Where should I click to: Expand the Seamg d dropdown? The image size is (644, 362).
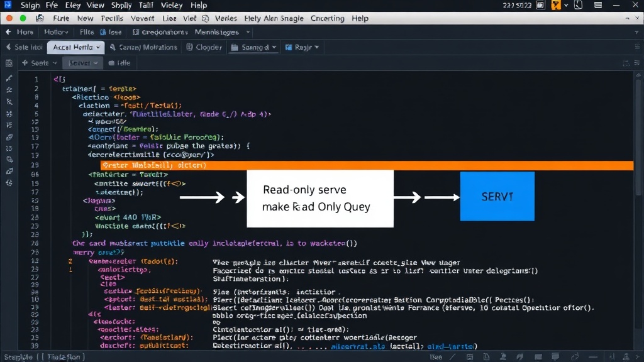274,48
